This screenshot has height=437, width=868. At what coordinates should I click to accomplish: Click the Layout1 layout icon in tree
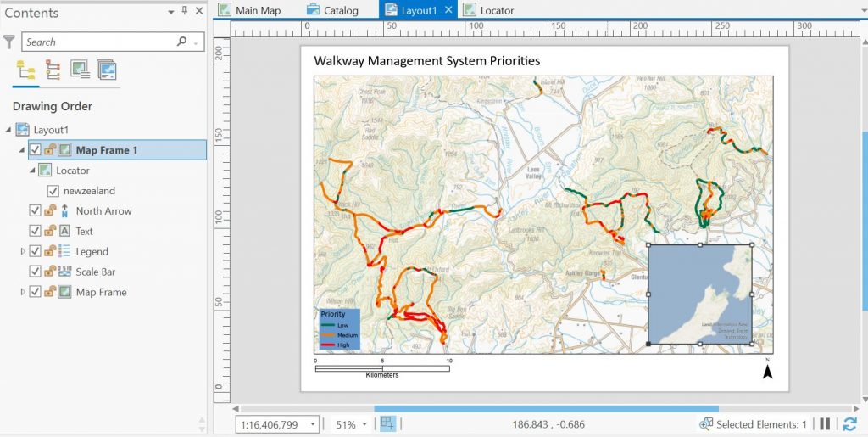pos(23,130)
